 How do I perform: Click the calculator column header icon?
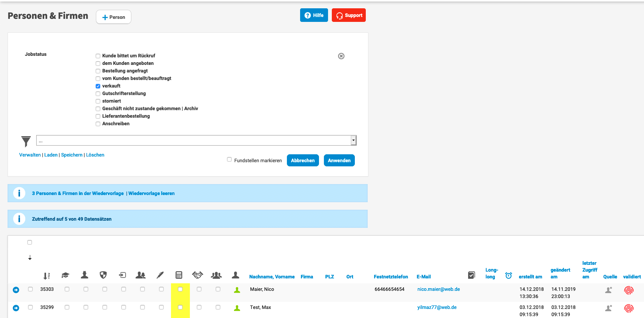coord(179,275)
